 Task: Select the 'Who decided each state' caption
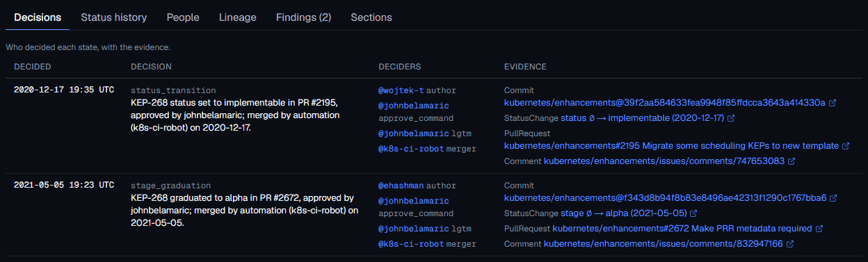click(88, 47)
